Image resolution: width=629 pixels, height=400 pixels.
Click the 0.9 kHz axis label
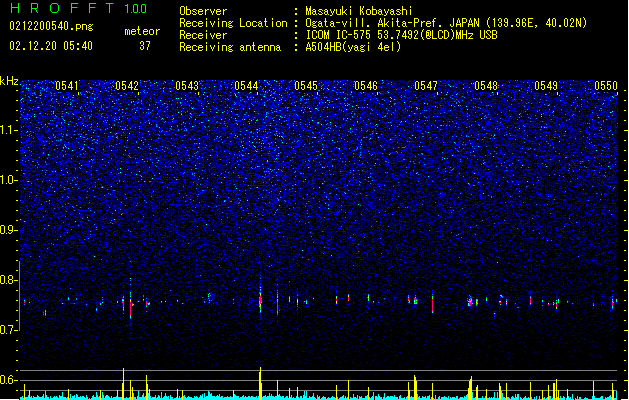tap(9, 230)
